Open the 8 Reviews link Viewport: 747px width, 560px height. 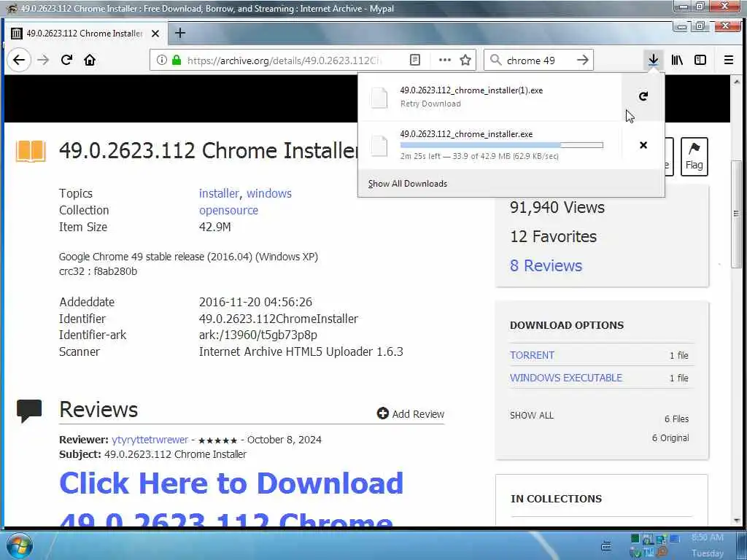tap(546, 265)
